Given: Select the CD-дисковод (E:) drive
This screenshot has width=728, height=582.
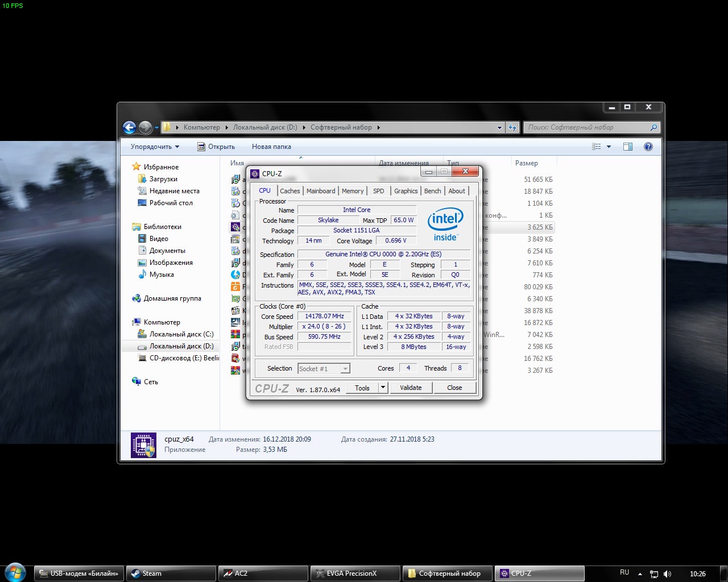Looking at the screenshot, I should click(184, 358).
